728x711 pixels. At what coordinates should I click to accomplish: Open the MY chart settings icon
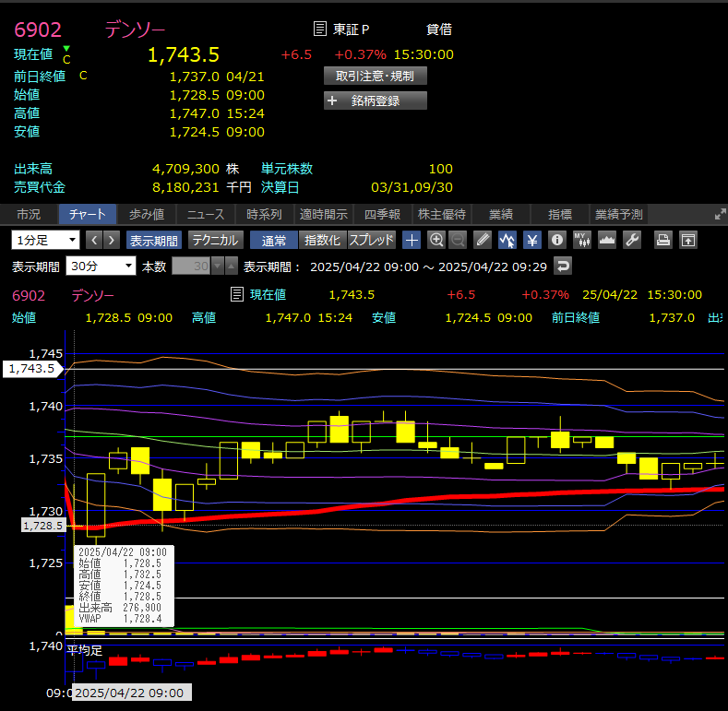point(581,240)
